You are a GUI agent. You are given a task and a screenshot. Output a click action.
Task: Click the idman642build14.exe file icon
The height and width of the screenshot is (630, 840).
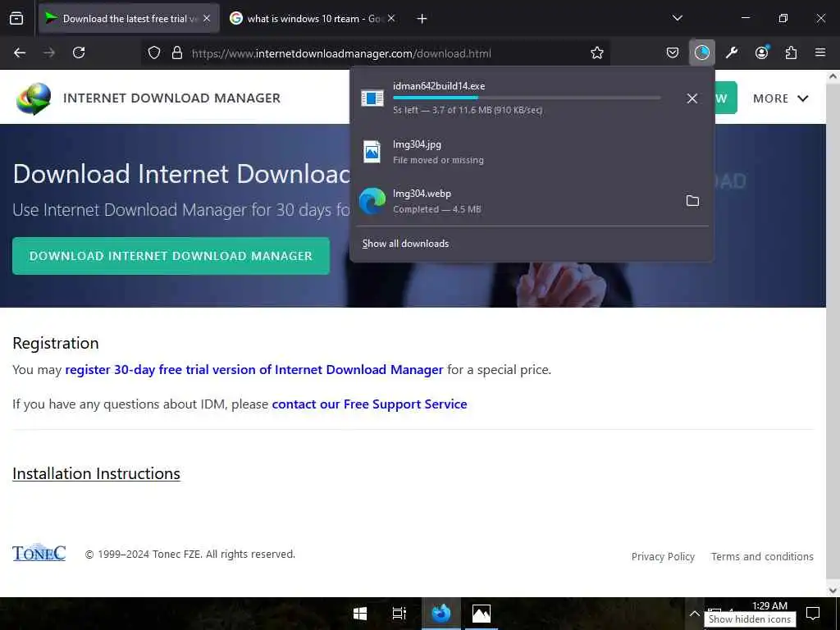coord(372,98)
